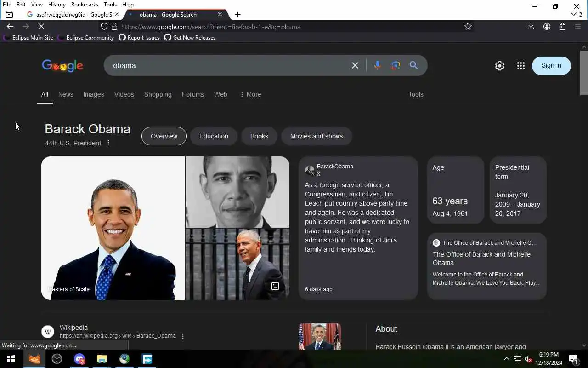Open the extensions puzzle icon

[562, 27]
